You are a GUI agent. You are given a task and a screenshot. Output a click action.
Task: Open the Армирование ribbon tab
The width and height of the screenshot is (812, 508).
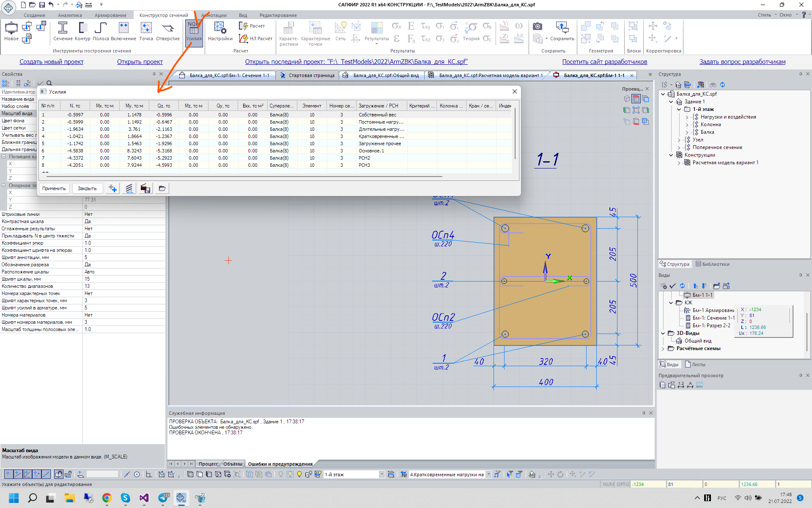(110, 15)
